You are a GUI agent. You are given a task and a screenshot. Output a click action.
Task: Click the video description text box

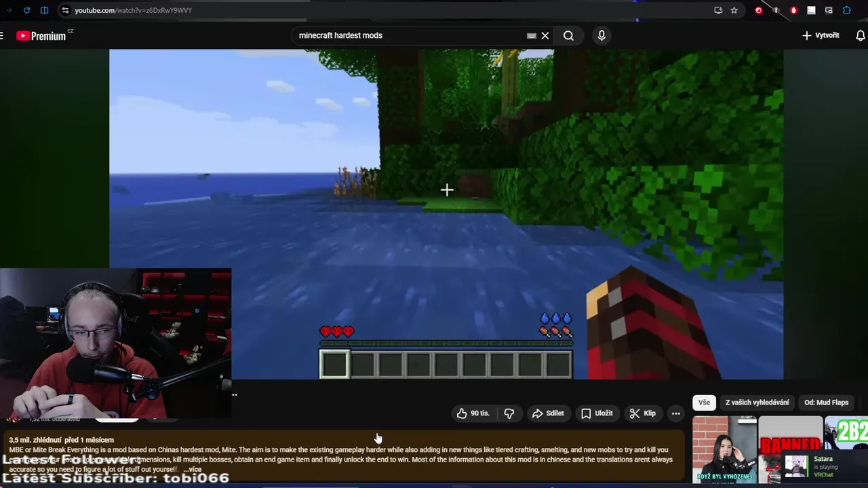pos(344,454)
